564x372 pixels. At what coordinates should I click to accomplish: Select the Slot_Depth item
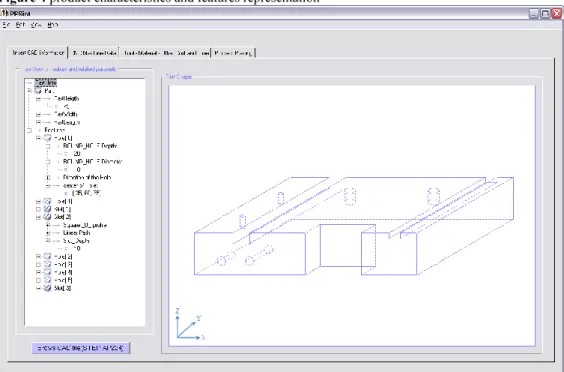76,241
